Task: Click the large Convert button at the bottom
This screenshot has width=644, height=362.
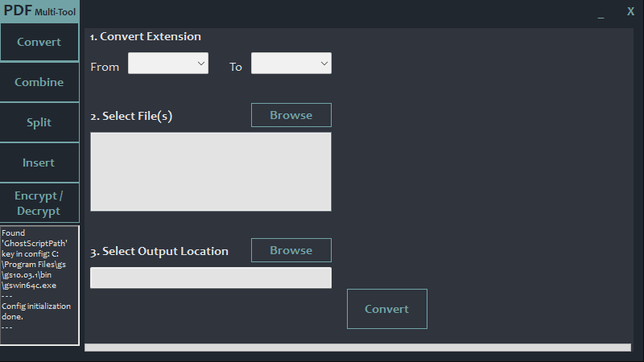Action: click(x=387, y=309)
